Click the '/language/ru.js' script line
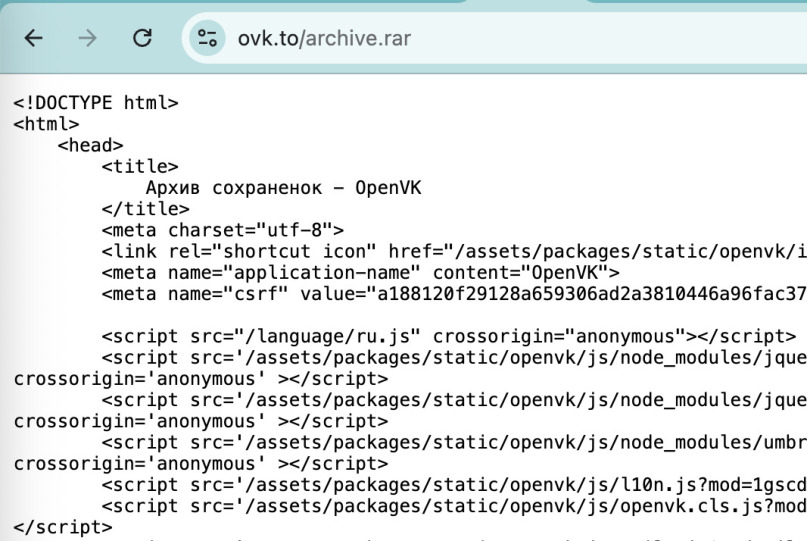The image size is (807, 541). pos(449,336)
